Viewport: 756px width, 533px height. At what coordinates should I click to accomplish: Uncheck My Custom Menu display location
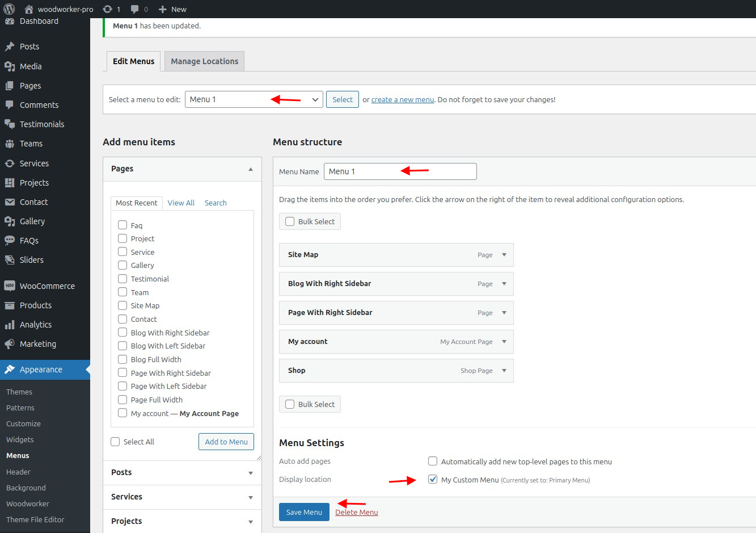tap(433, 480)
